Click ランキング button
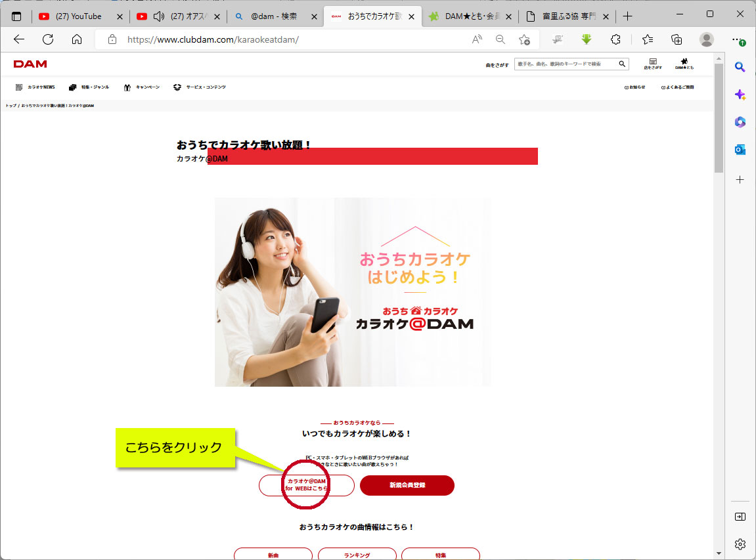The width and height of the screenshot is (756, 560). coord(357,554)
